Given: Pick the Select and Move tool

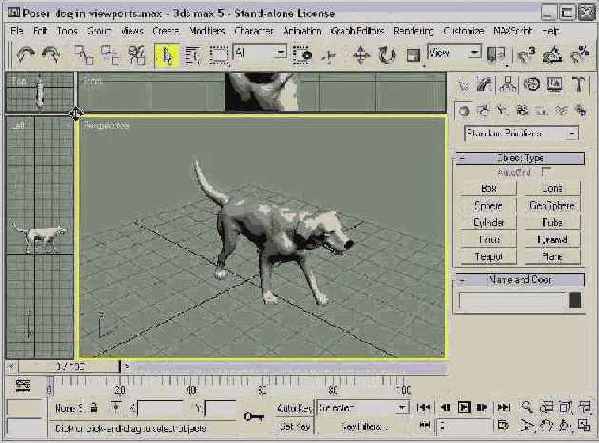Looking at the screenshot, I should [x=361, y=55].
